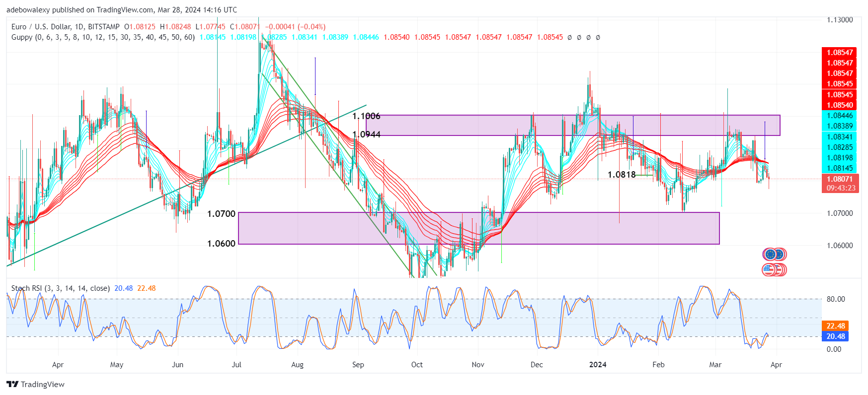This screenshot has width=868, height=395.
Task: Click the cyan 1.08285 price tag
Action: (x=840, y=147)
